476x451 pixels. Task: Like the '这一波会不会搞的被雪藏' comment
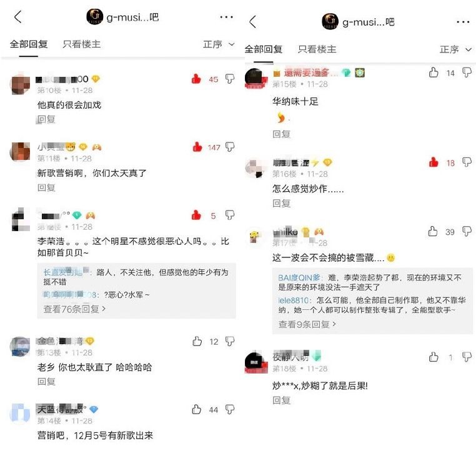click(433, 231)
